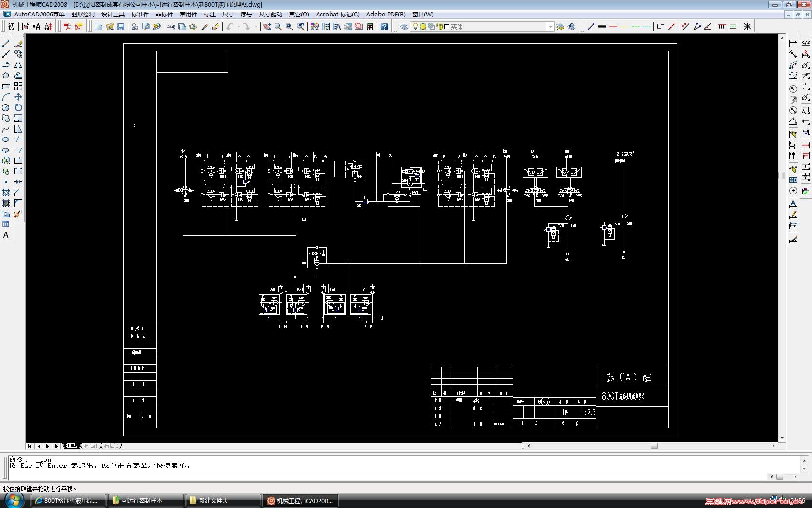The image size is (812, 508).
Task: Toggle layer freeze sun icon
Action: (423, 27)
